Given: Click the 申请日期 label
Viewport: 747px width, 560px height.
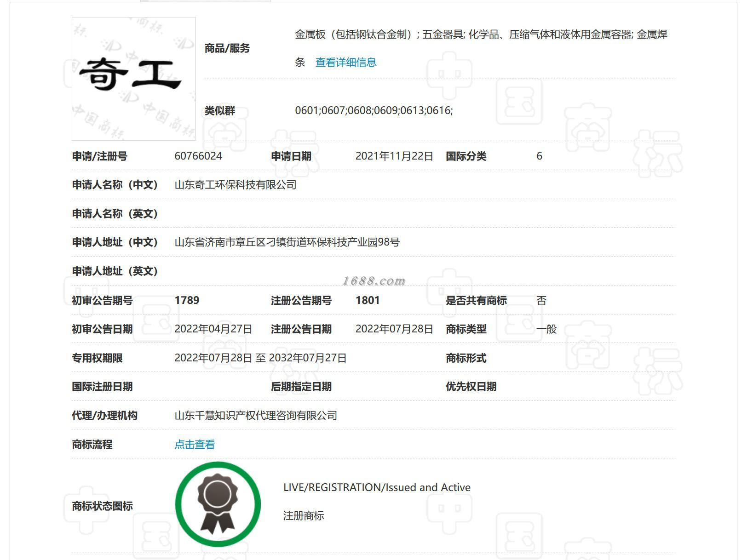Looking at the screenshot, I should [291, 156].
